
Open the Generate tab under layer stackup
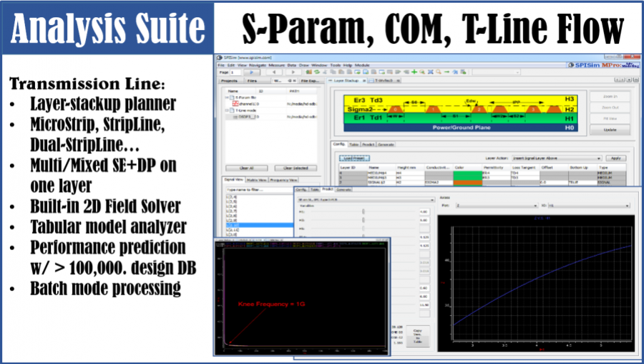(386, 144)
